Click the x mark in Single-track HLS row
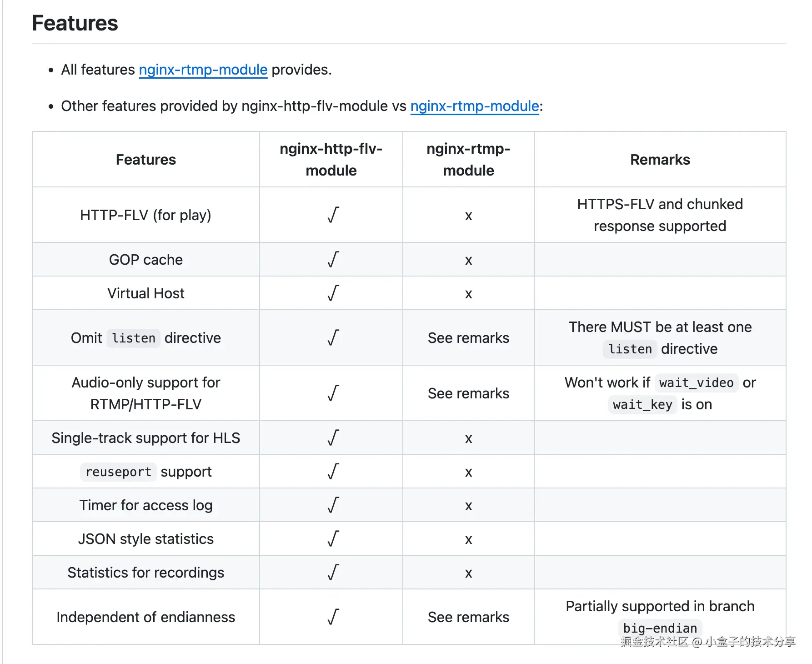 click(x=468, y=438)
